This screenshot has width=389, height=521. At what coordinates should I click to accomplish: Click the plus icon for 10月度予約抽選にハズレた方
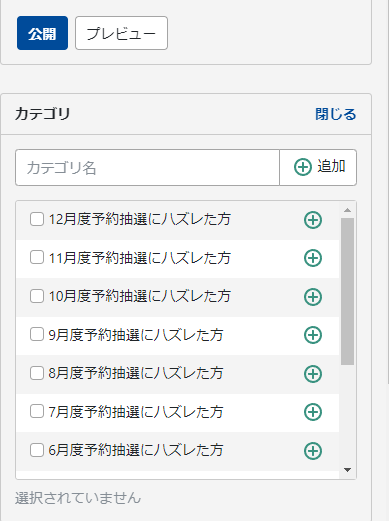click(x=313, y=297)
